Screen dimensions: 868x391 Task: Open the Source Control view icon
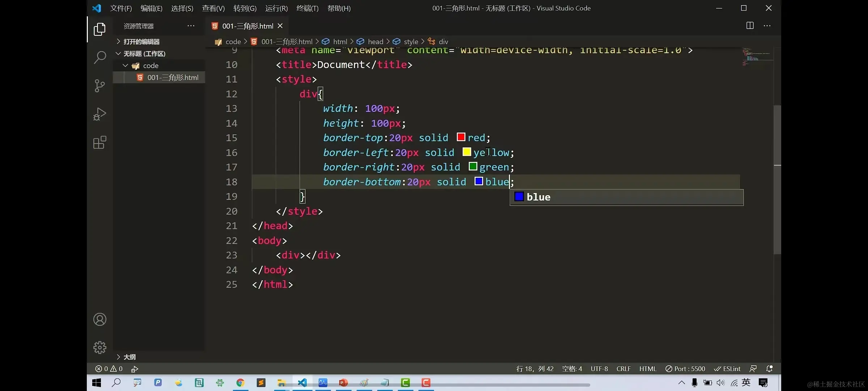tap(100, 86)
